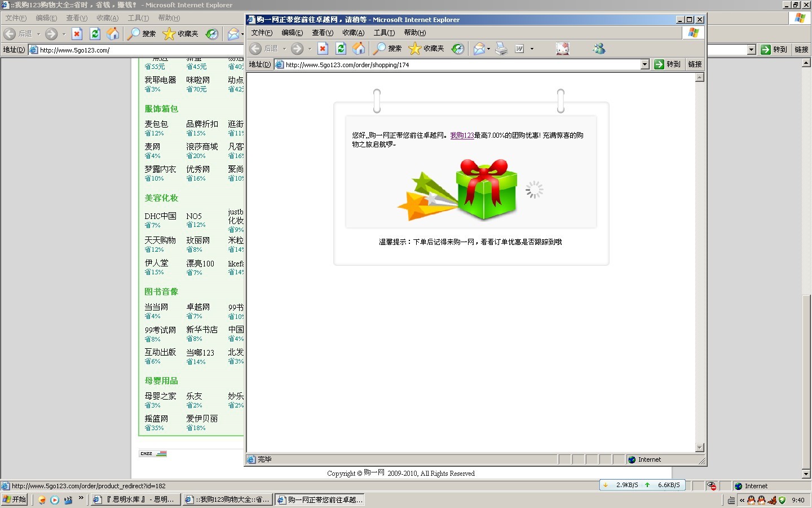The height and width of the screenshot is (508, 812).
Task: Click 转到 Go button in the front window
Action: (668, 64)
